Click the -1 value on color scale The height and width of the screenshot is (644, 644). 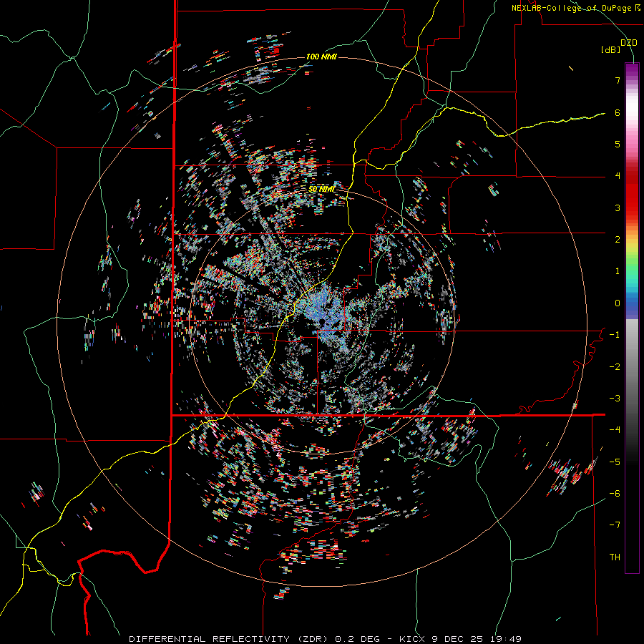click(x=615, y=335)
